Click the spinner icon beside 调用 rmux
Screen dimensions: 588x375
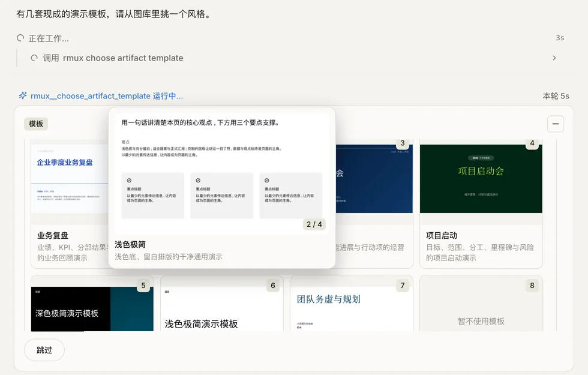click(34, 58)
